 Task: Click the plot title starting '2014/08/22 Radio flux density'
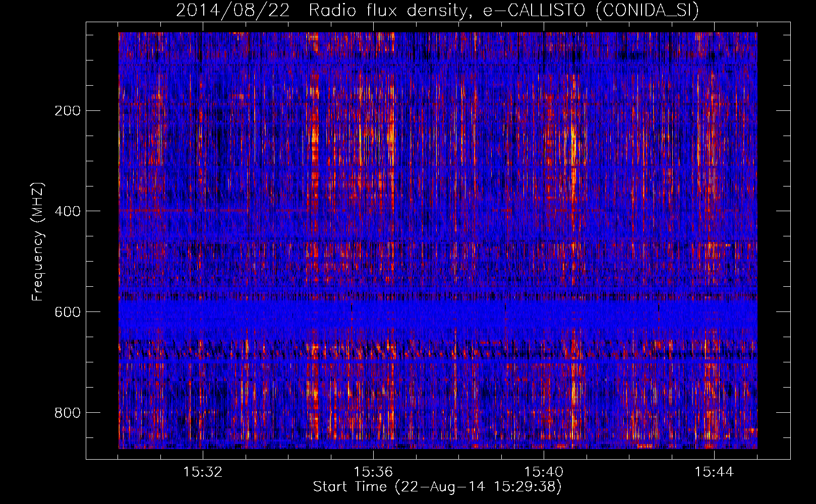[x=437, y=10]
